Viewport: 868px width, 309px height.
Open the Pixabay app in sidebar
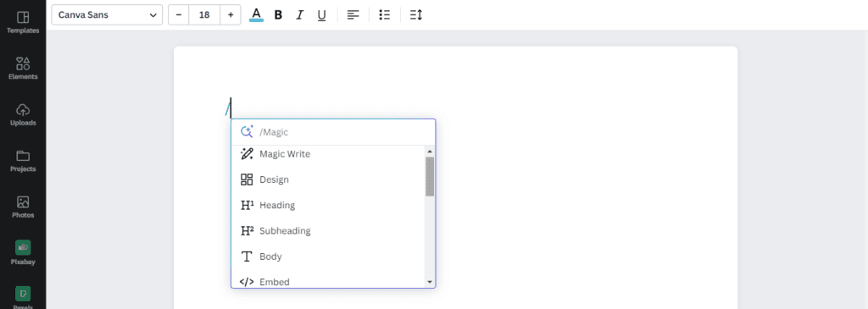click(x=23, y=252)
